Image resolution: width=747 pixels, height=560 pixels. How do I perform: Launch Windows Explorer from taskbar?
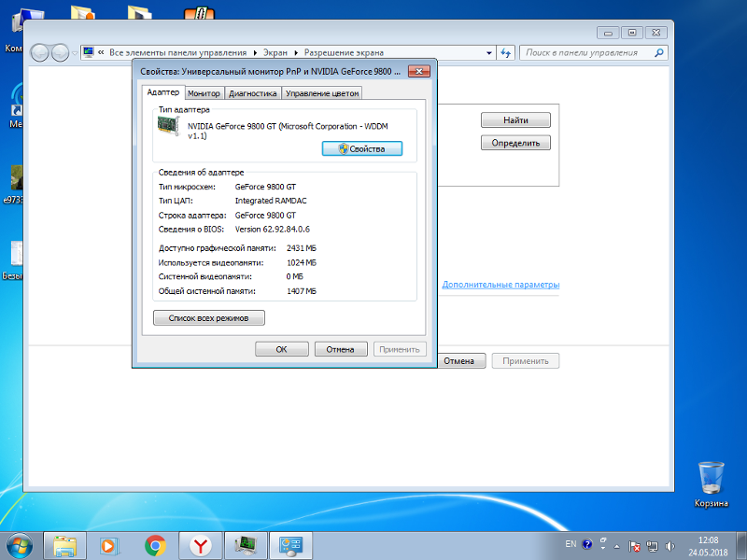coord(64,546)
